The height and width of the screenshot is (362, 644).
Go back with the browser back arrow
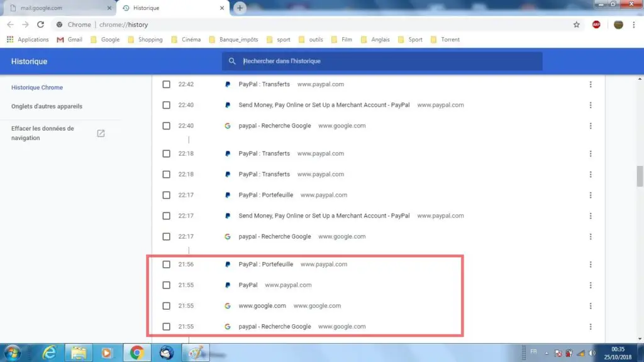pos(10,25)
